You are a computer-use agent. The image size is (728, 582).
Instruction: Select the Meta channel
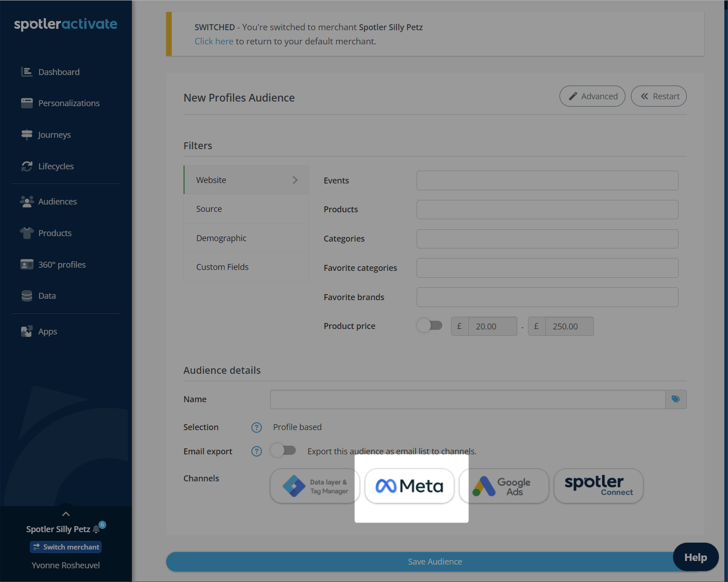click(409, 486)
